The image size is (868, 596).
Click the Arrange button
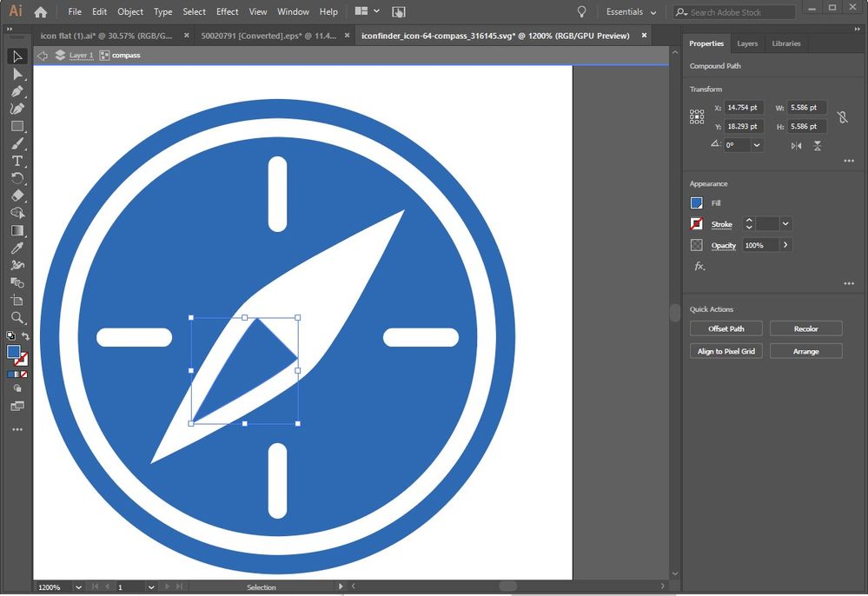pyautogui.click(x=806, y=351)
